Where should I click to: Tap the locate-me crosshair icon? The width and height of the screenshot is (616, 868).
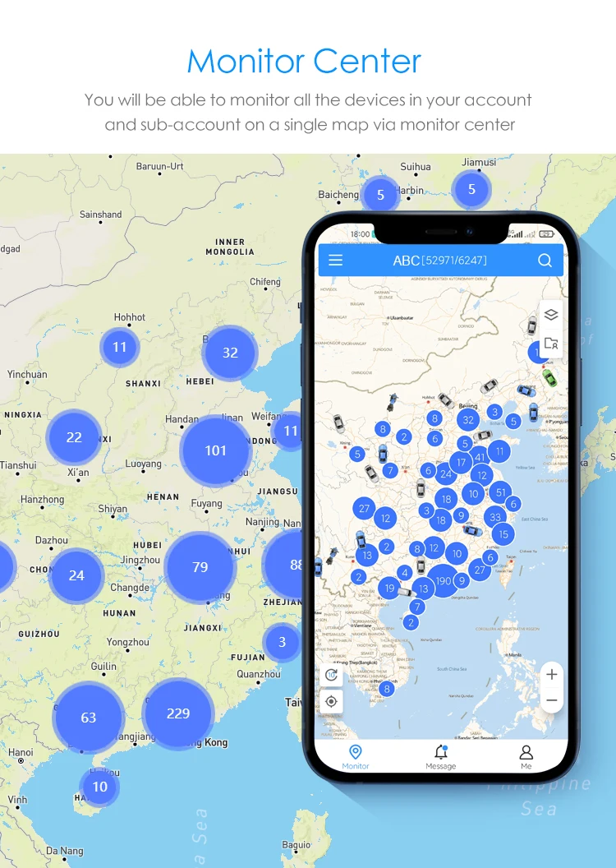click(331, 701)
